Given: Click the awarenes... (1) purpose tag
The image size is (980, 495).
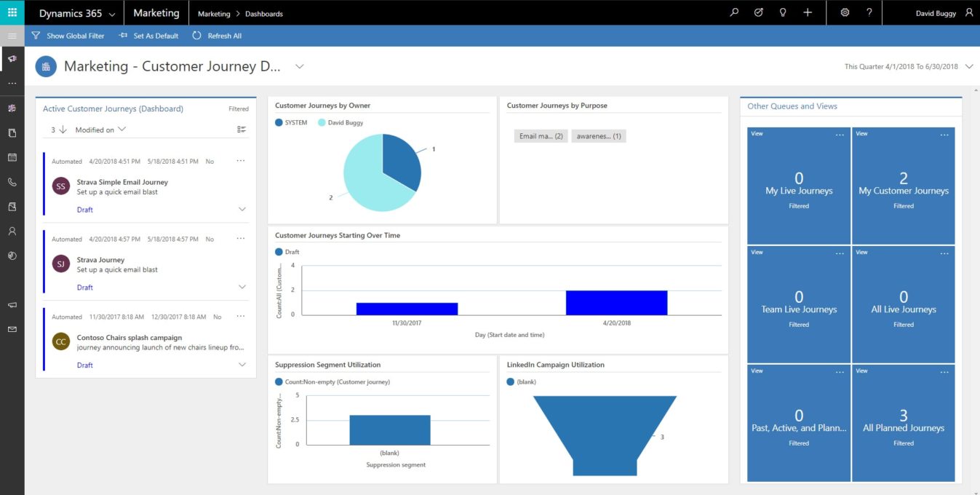Looking at the screenshot, I should pos(599,136).
